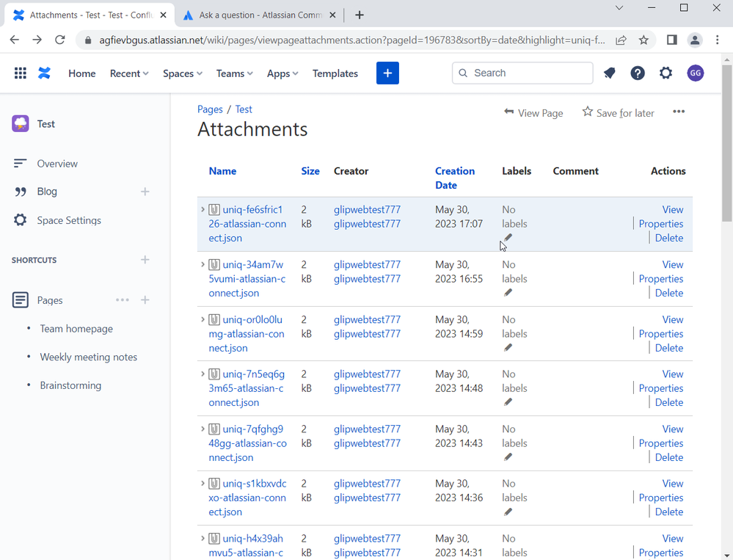Sort attachments by Name column
The image size is (733, 560).
[x=222, y=171]
